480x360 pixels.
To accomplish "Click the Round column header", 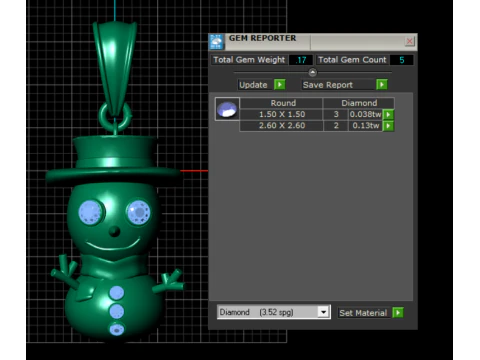I will coord(283,103).
